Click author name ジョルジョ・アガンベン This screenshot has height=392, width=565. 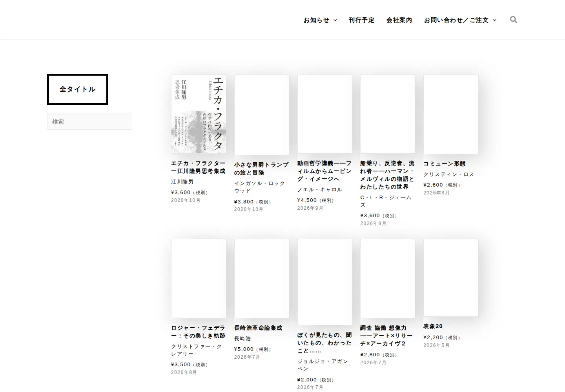pyautogui.click(x=323, y=365)
